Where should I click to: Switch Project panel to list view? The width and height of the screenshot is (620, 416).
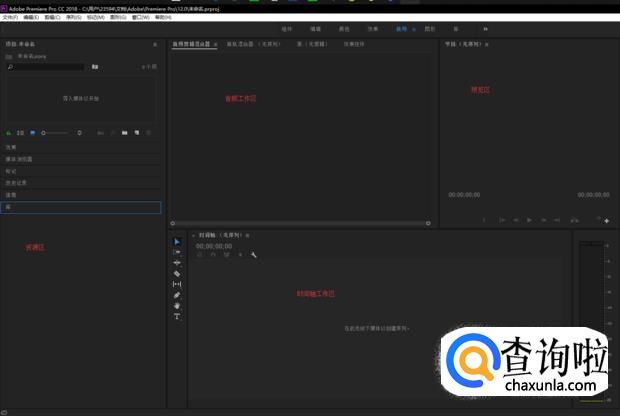pyautogui.click(x=21, y=133)
